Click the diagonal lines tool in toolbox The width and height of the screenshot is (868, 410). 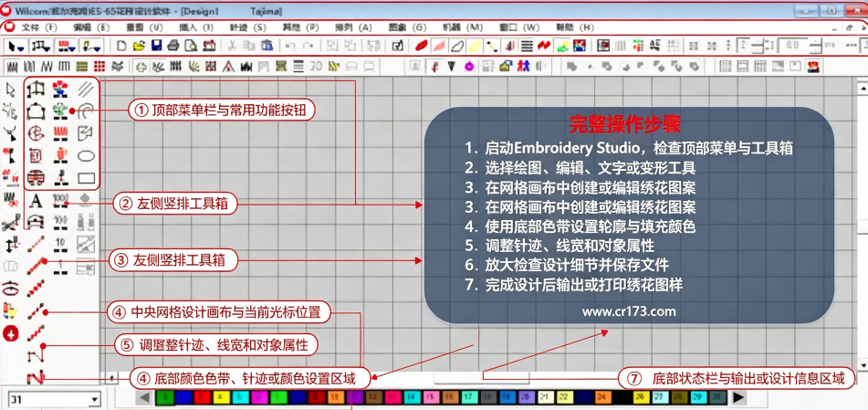click(x=86, y=89)
